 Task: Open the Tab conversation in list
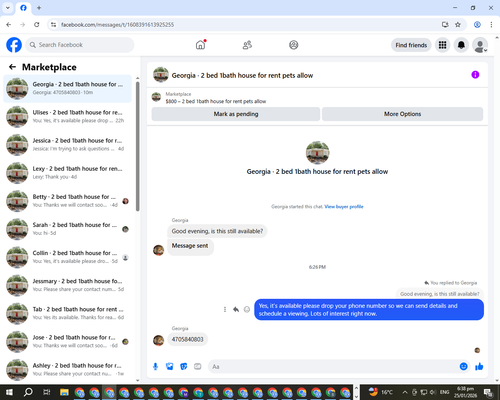pyautogui.click(x=67, y=313)
